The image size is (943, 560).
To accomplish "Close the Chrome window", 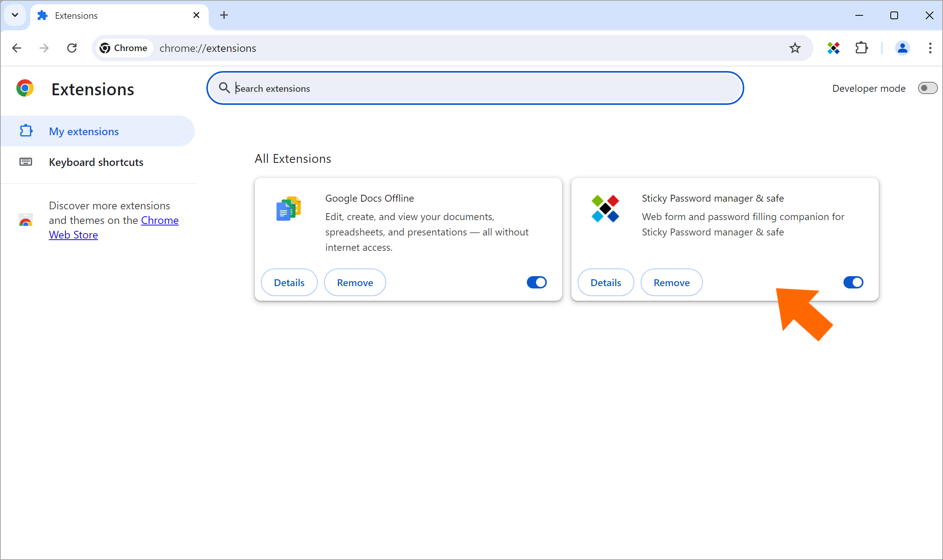I will click(x=930, y=15).
